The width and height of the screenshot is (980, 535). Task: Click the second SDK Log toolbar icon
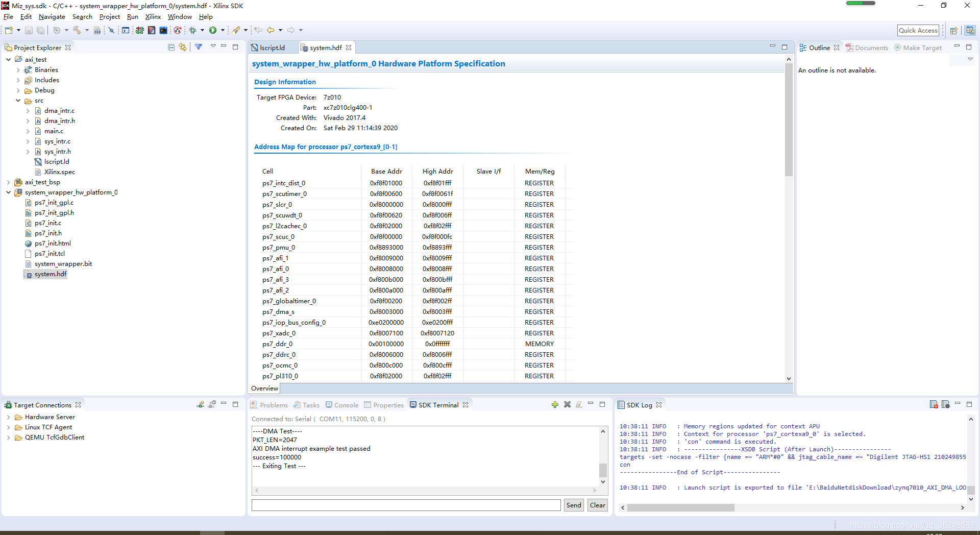tap(945, 405)
